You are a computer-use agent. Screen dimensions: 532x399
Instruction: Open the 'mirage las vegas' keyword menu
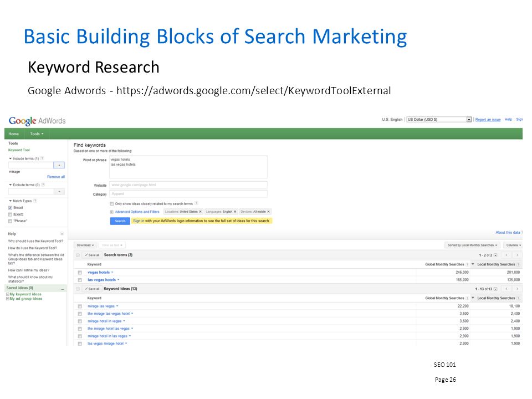coord(117,306)
